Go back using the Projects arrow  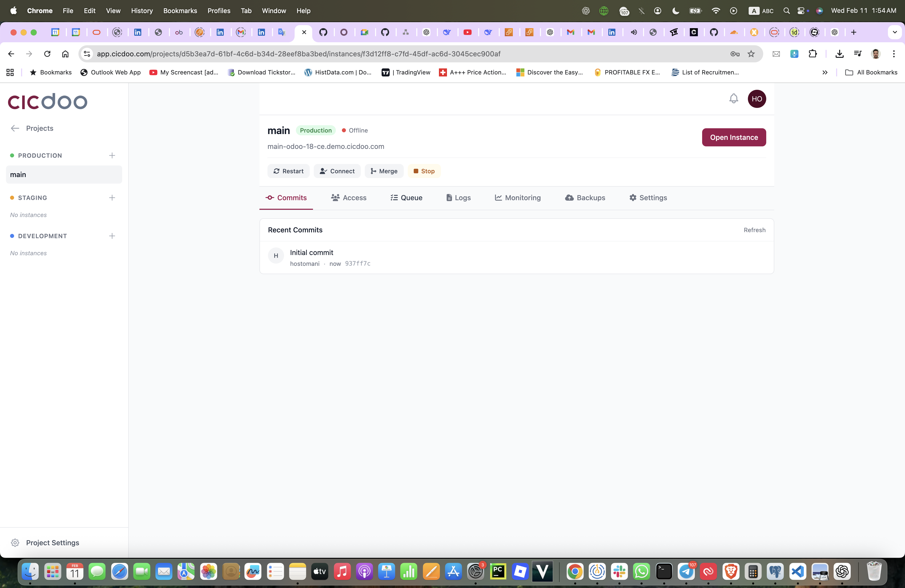point(15,128)
